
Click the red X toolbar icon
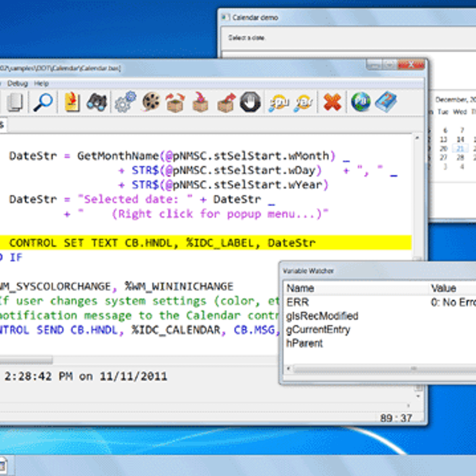click(x=332, y=102)
